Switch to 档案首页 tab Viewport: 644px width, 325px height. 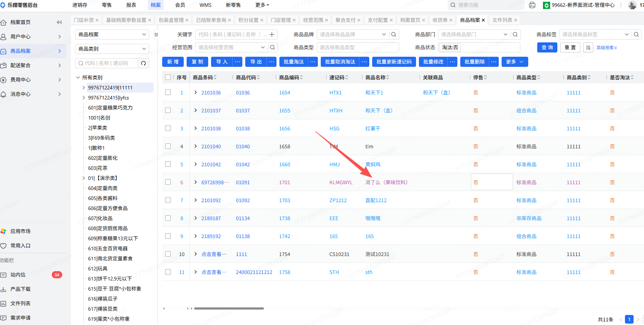410,20
